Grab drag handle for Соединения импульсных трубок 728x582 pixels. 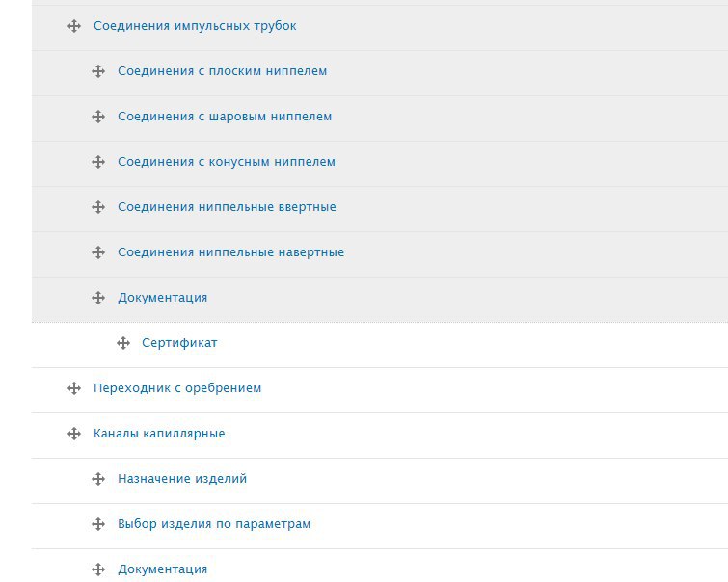[74, 26]
